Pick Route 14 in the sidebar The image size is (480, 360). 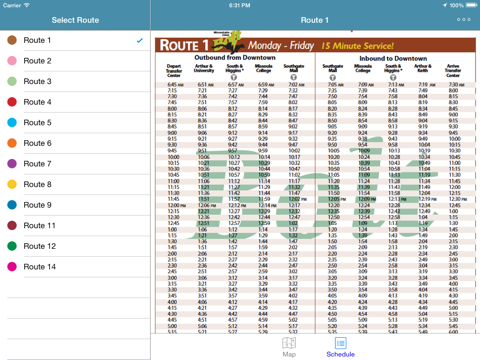pyautogui.click(x=75, y=267)
